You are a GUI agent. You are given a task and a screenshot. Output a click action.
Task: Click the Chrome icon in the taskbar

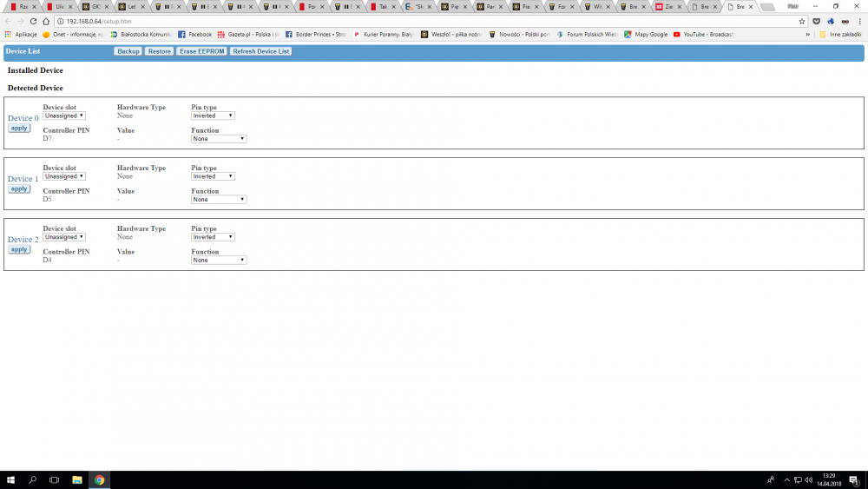99,479
